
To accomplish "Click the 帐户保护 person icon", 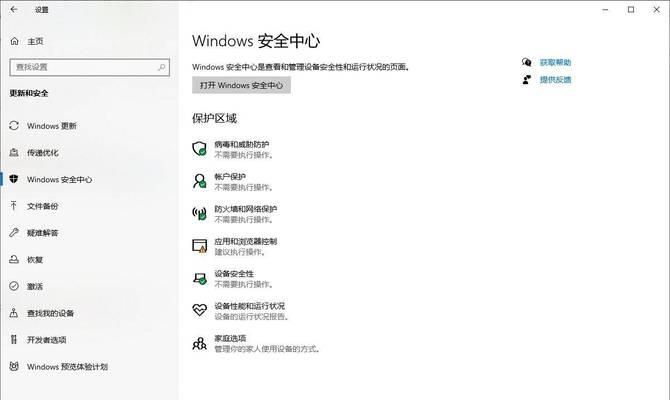I will click(200, 181).
